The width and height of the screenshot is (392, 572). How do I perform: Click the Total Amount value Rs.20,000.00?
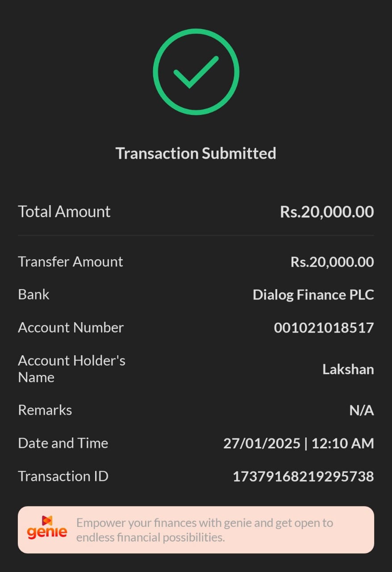pyautogui.click(x=327, y=211)
